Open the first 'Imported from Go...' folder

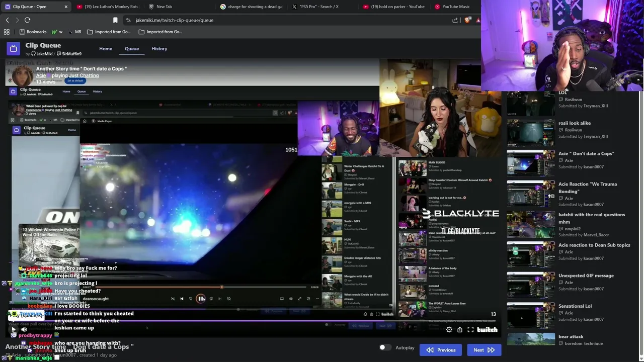[109, 32]
